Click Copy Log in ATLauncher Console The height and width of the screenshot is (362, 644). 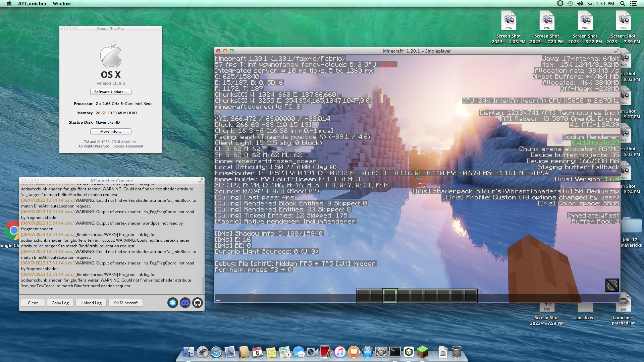(60, 303)
